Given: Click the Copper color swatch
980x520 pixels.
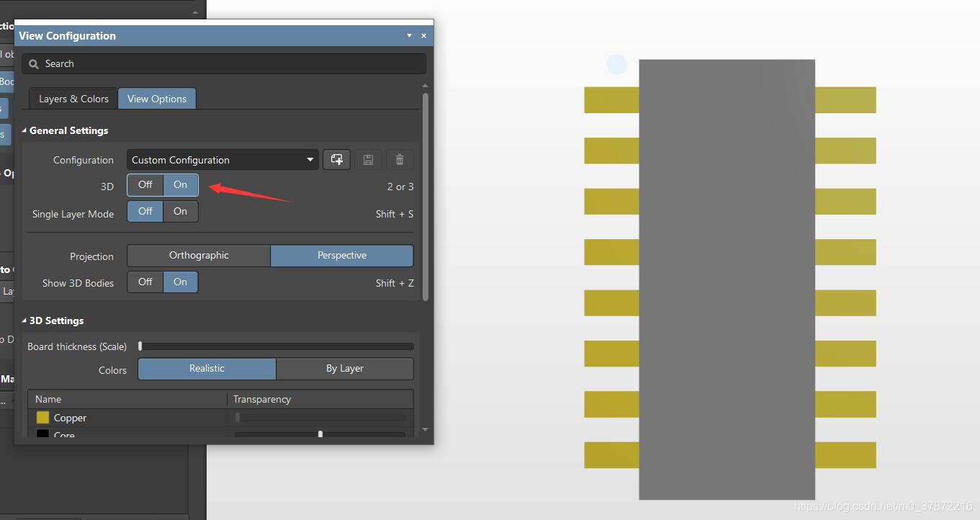Looking at the screenshot, I should [x=42, y=418].
